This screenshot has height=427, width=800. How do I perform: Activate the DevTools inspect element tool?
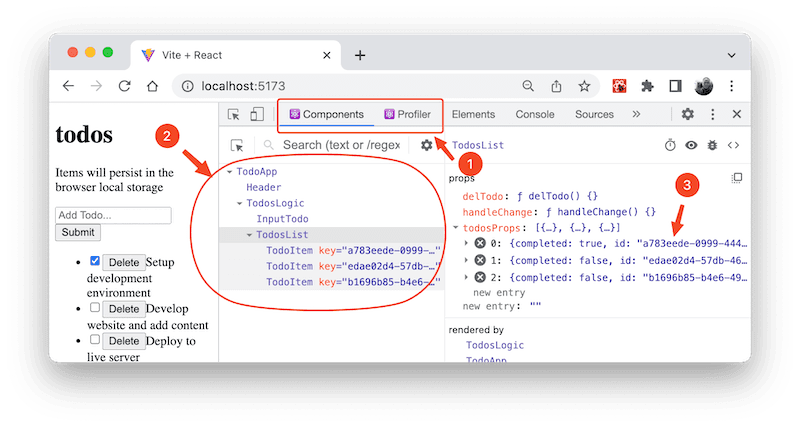(x=234, y=114)
